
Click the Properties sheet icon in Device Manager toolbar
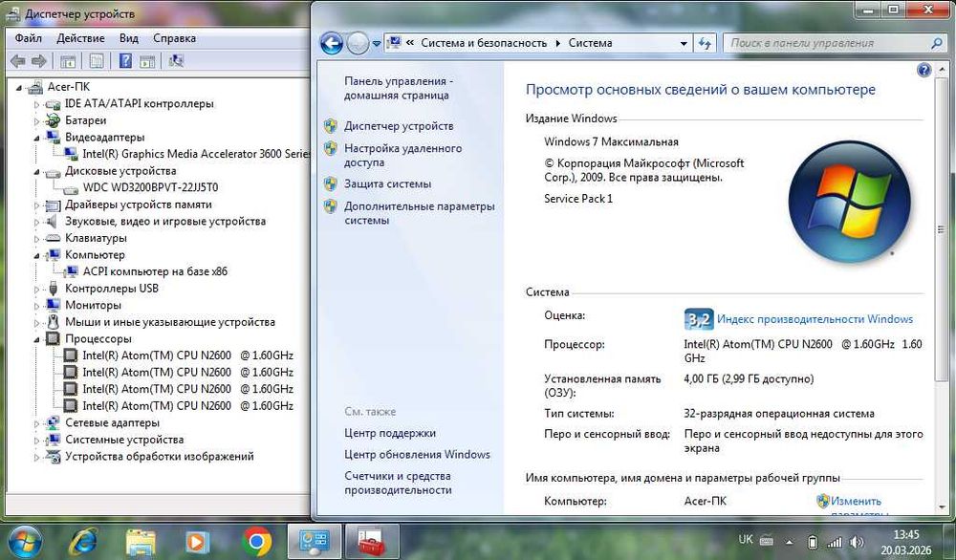point(97,61)
